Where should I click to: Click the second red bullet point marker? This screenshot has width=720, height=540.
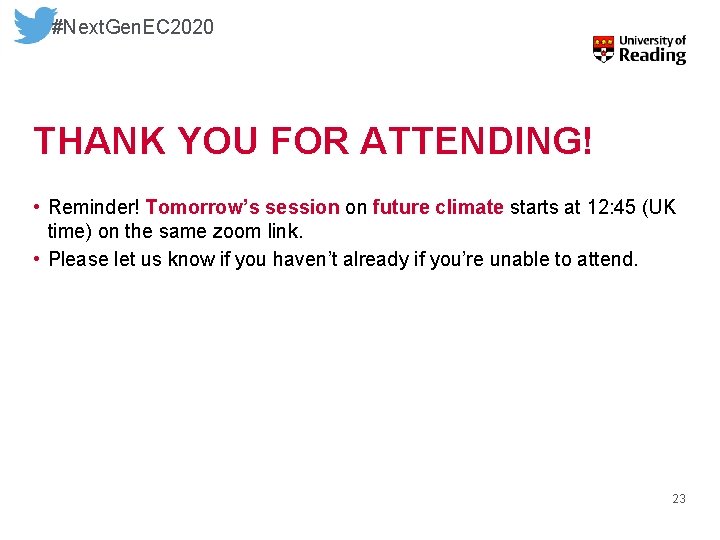[x=37, y=259]
